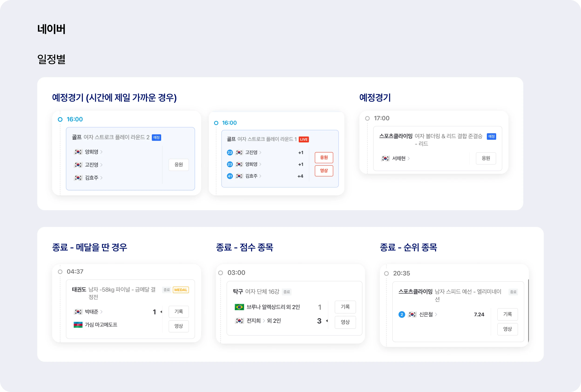This screenshot has height=392, width=581.
Task: Open 기록 for 태권도 final
Action: [179, 312]
